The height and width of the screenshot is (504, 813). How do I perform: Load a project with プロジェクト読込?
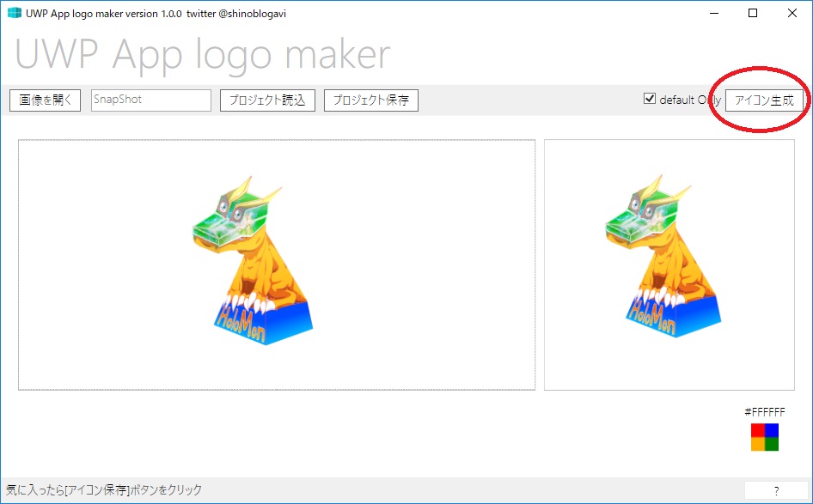(x=267, y=100)
